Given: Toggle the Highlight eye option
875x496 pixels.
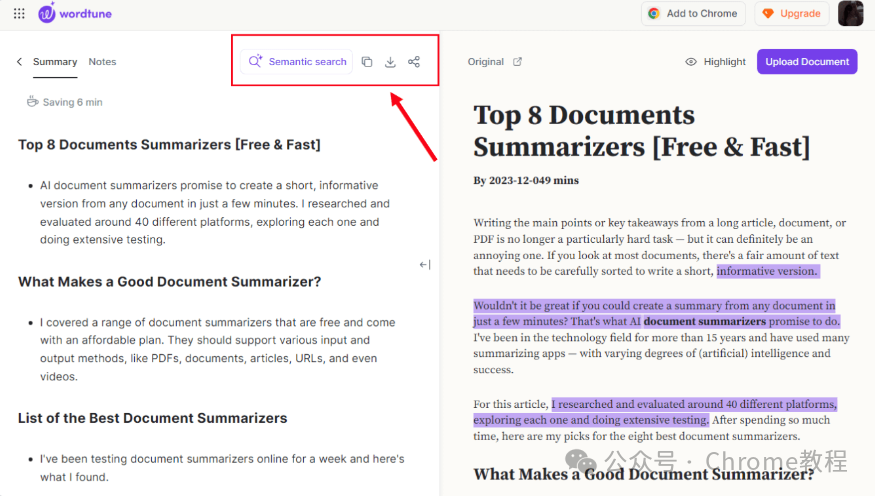Looking at the screenshot, I should pos(715,61).
